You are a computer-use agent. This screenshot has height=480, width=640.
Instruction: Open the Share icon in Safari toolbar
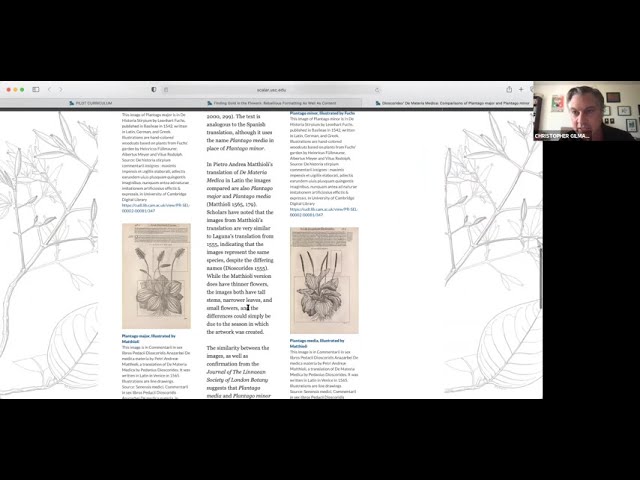pos(509,89)
